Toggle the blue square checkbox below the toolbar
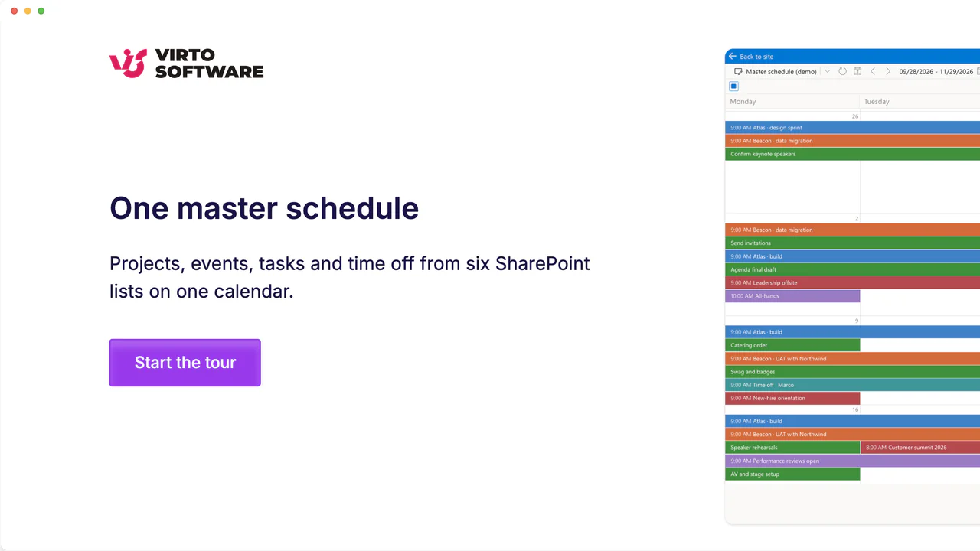The width and height of the screenshot is (980, 551). tap(733, 86)
